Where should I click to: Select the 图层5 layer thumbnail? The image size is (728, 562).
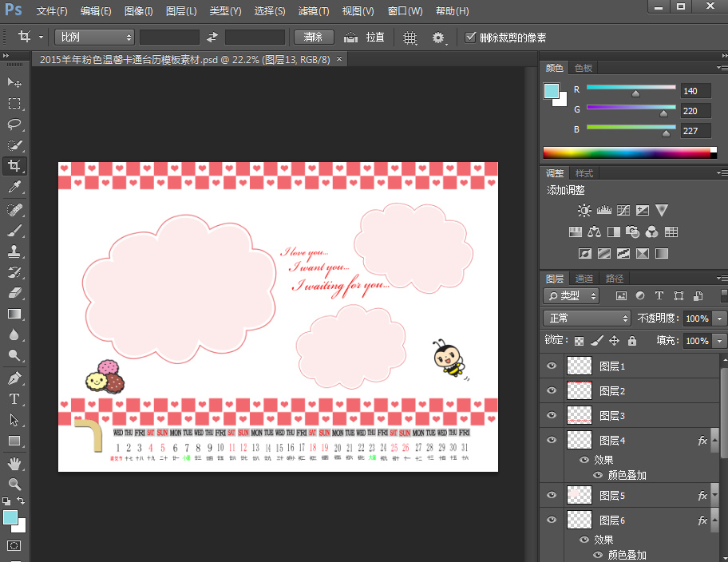click(579, 496)
